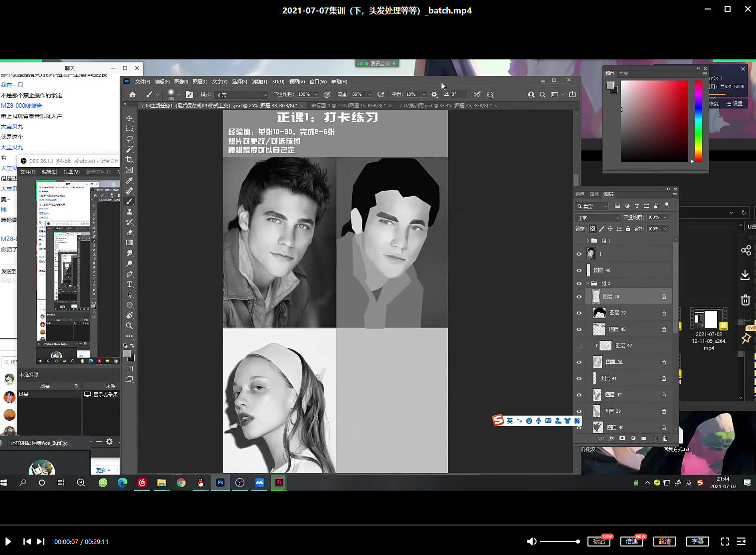Select the Eraser tool

pyautogui.click(x=130, y=233)
